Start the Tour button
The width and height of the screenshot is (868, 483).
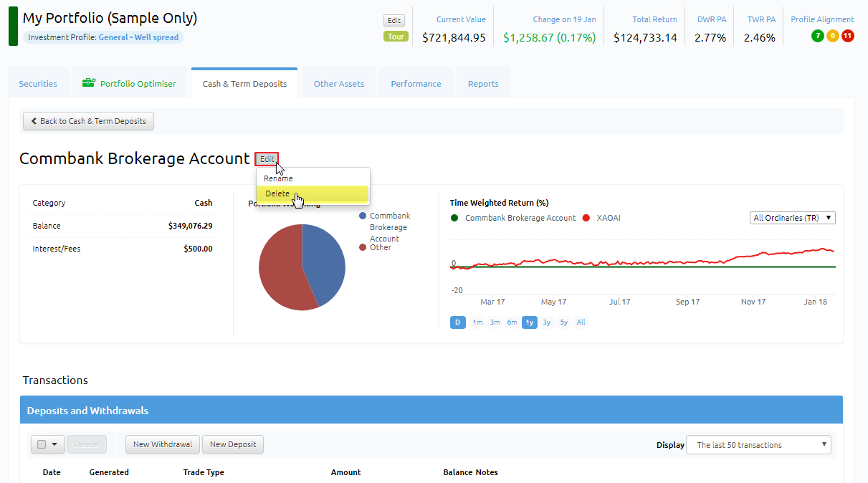pyautogui.click(x=396, y=36)
